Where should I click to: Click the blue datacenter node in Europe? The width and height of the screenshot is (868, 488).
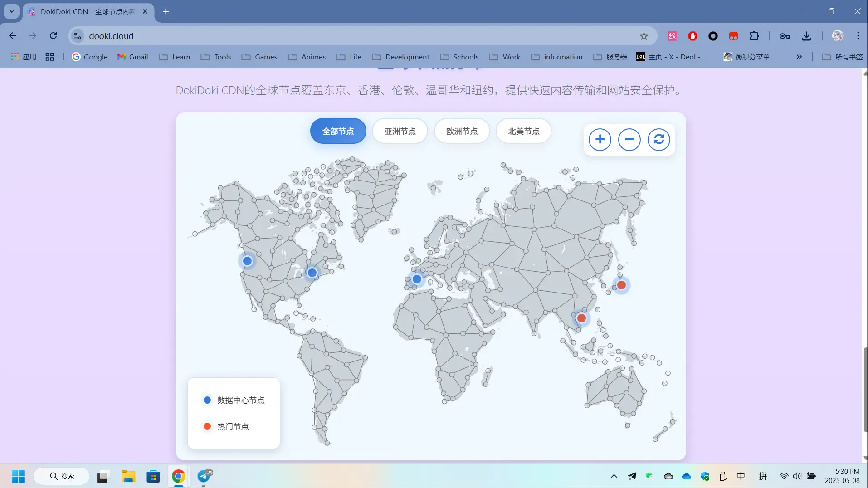click(417, 279)
